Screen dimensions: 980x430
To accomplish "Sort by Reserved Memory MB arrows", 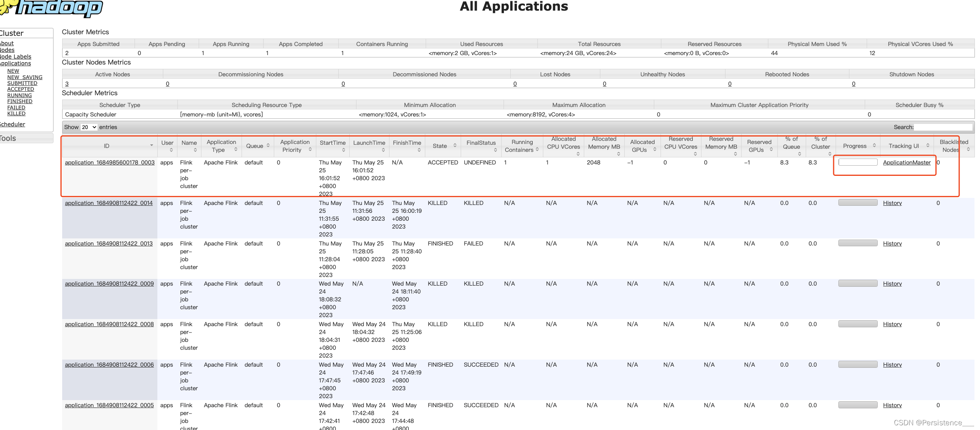I will [x=735, y=154].
